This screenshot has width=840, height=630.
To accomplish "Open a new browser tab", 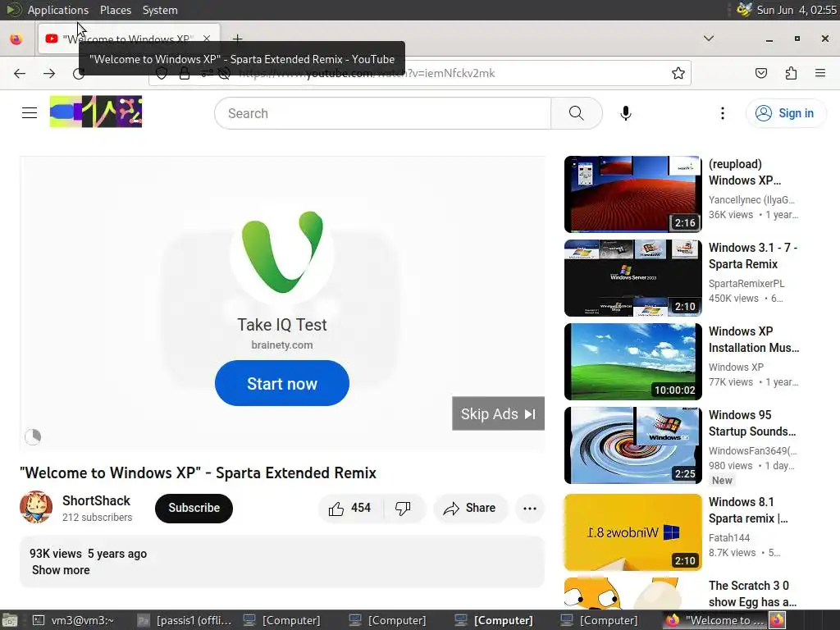I will click(x=237, y=39).
